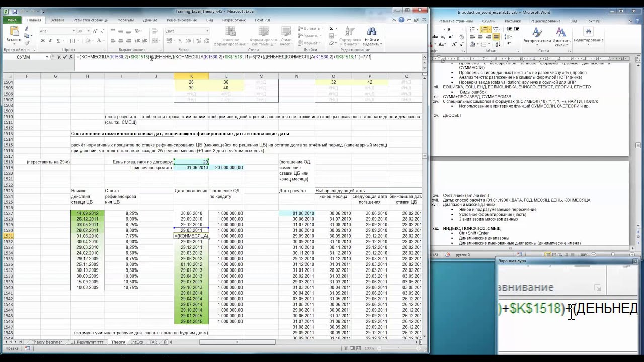Click row header 1531
This screenshot has height=362, width=644.
[x=8, y=236]
